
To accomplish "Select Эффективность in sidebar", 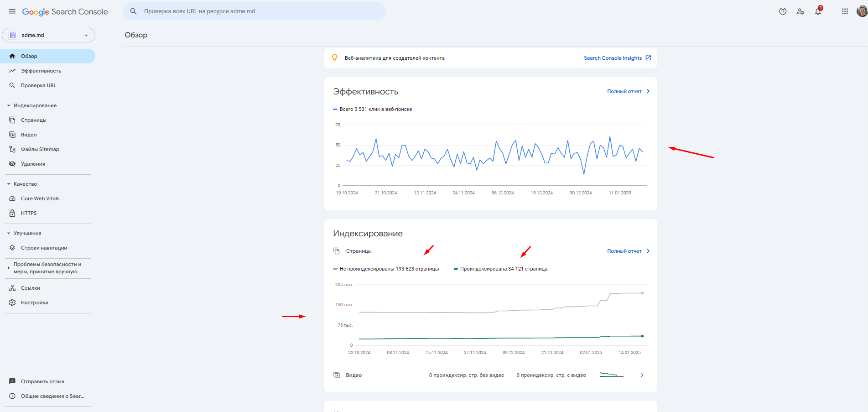I will coord(41,71).
